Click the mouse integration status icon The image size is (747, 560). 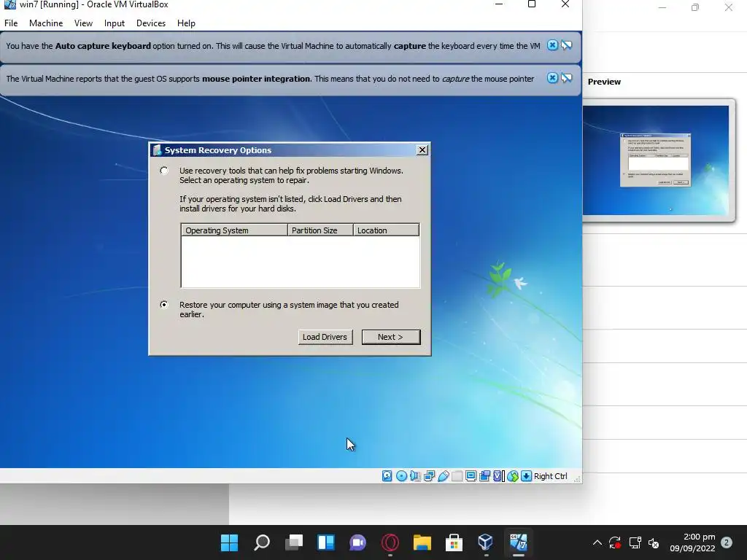tap(513, 475)
